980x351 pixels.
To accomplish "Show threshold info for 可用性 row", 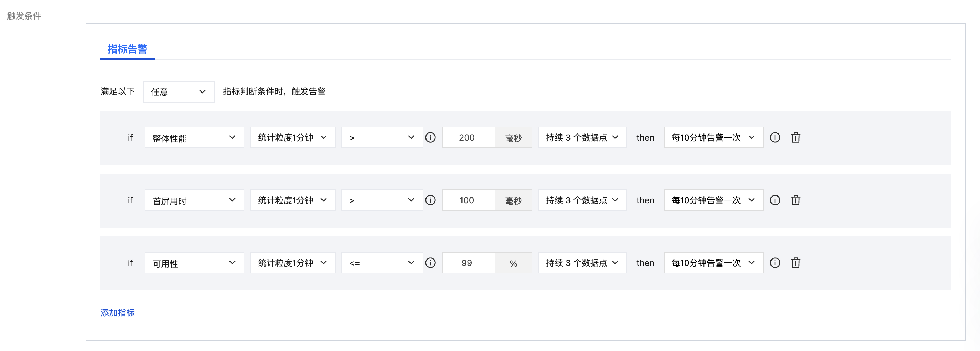I will click(430, 263).
